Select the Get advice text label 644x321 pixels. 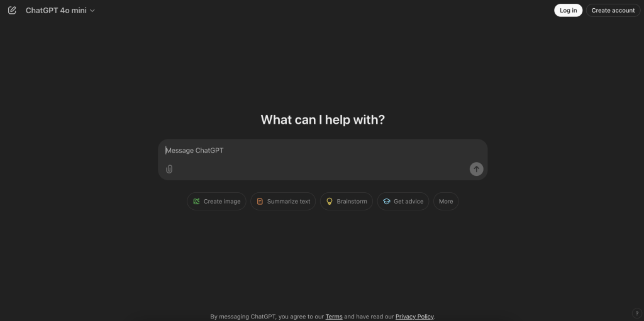408,202
